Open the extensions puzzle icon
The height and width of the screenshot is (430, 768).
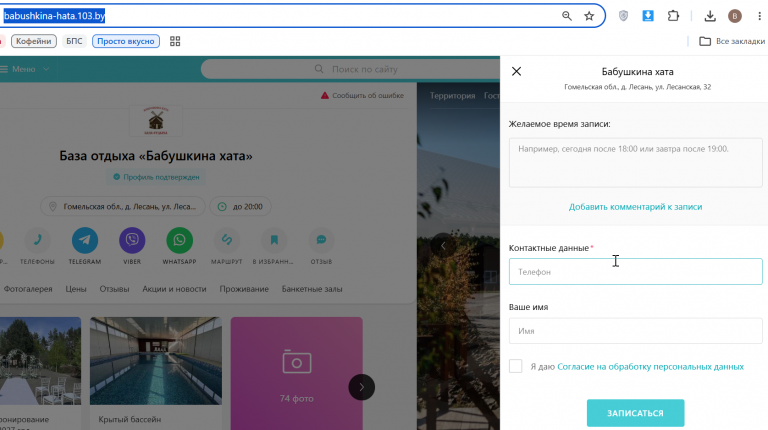673,16
